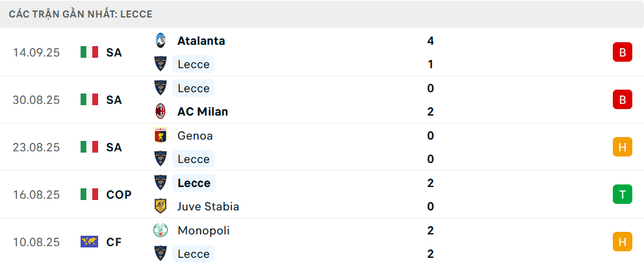The height and width of the screenshot is (263, 644).
Task: Click the red B badge for AC Milan match
Action: [x=622, y=100]
